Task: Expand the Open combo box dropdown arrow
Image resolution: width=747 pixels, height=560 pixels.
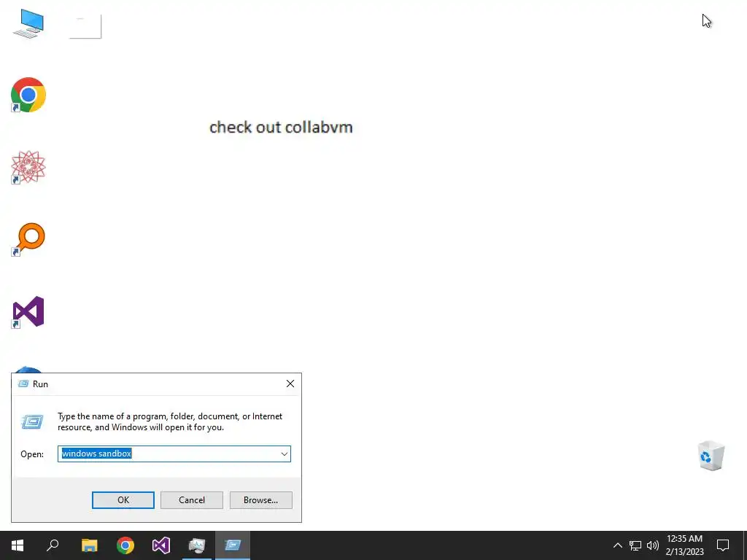Action: click(x=285, y=454)
